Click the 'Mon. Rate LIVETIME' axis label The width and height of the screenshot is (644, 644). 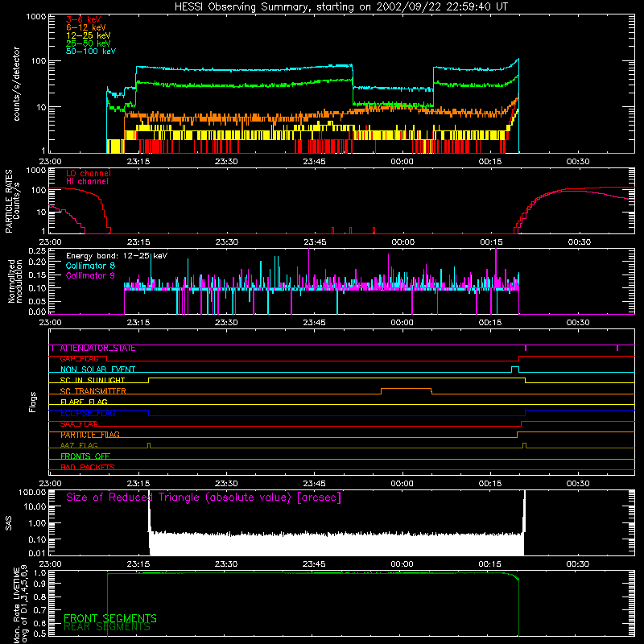pyautogui.click(x=16, y=605)
